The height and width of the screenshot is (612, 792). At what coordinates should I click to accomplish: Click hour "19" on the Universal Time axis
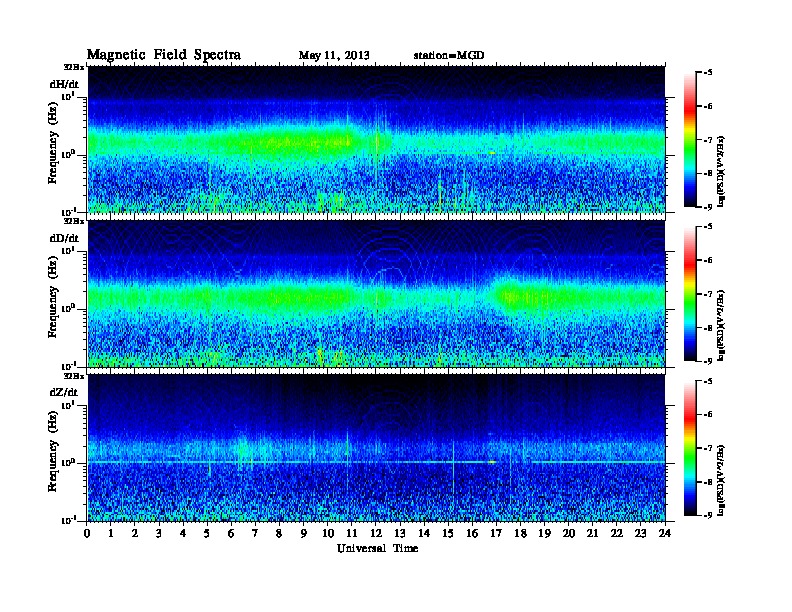pyautogui.click(x=544, y=533)
